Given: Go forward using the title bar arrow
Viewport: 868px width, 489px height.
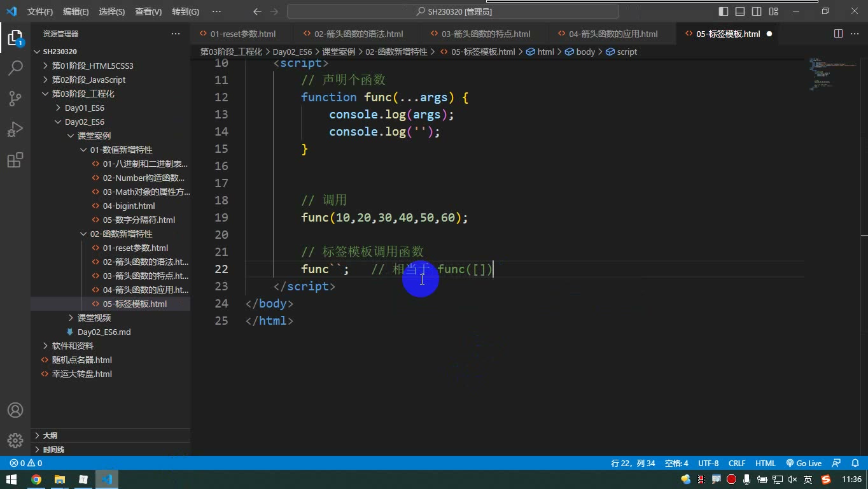Looking at the screenshot, I should pos(274,11).
